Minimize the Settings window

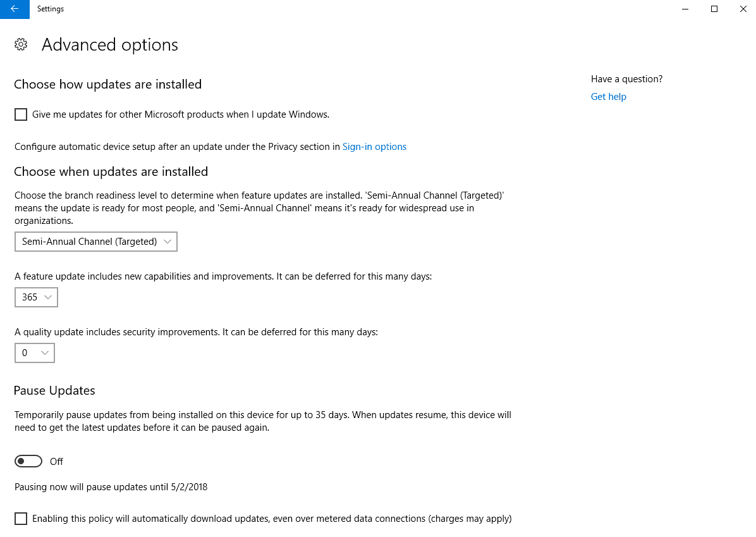pos(685,9)
